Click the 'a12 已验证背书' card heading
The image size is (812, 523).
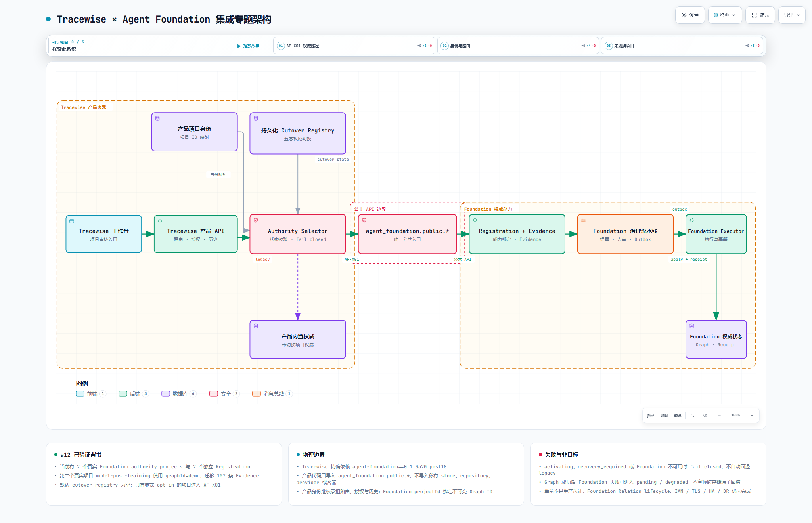[x=81, y=455]
